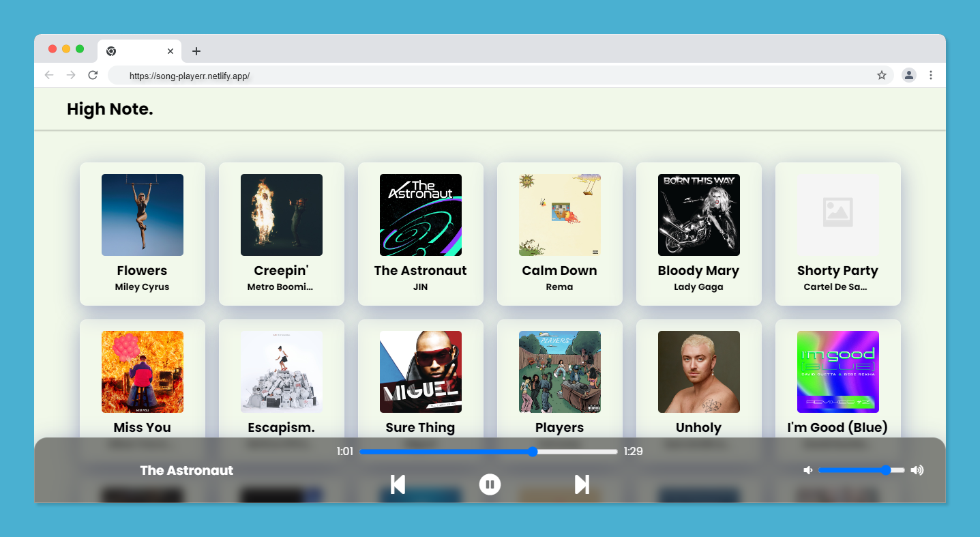Click the JIN artist name
The image size is (980, 537).
click(x=421, y=287)
